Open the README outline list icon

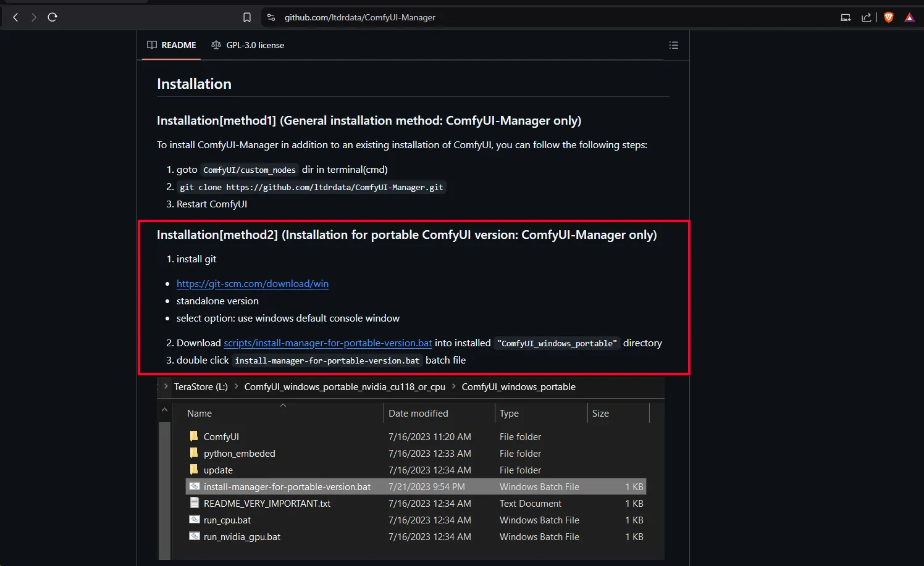673,45
